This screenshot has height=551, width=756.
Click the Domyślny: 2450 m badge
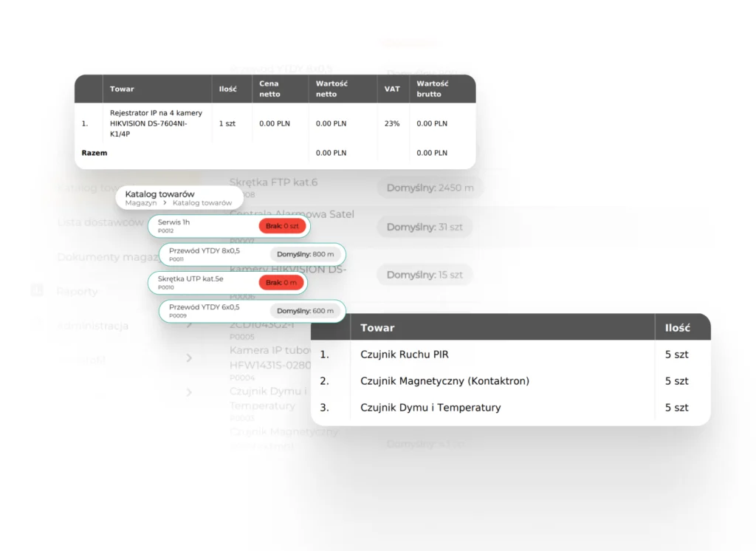point(430,188)
